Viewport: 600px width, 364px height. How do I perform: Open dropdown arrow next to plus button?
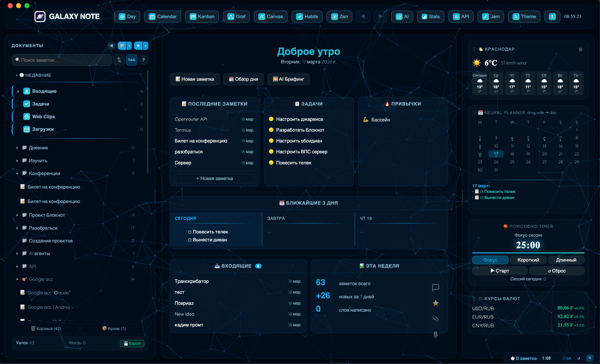(x=146, y=45)
